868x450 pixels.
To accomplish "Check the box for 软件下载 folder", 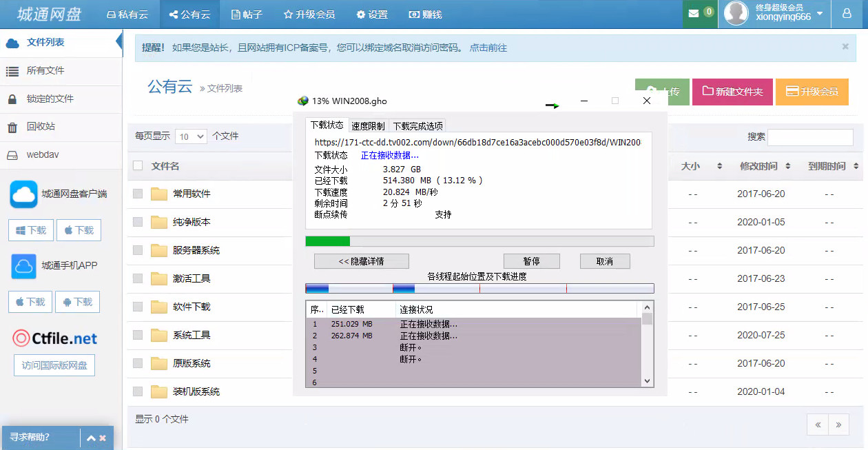I will [138, 307].
